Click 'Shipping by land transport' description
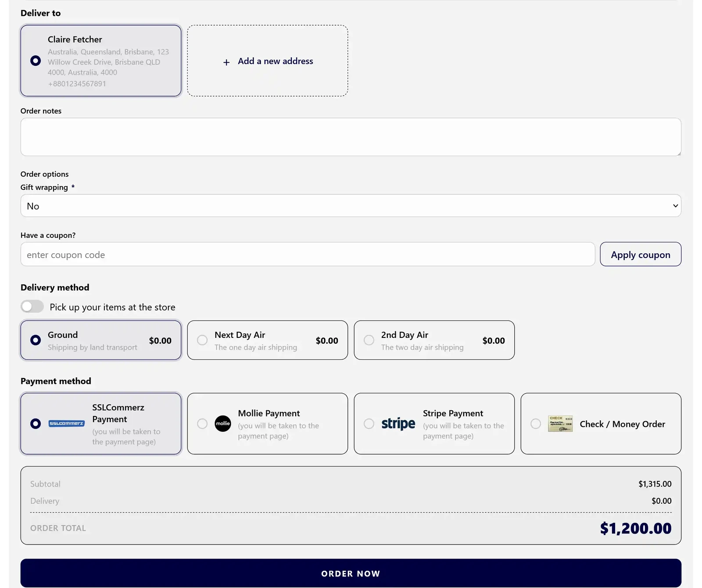Viewport: 702px width, 588px height. pos(93,347)
